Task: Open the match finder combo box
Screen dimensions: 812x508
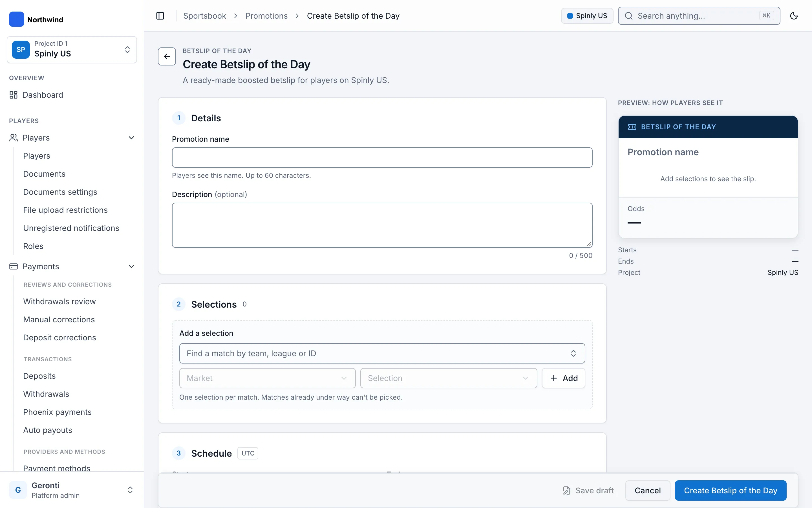Action: click(382, 353)
